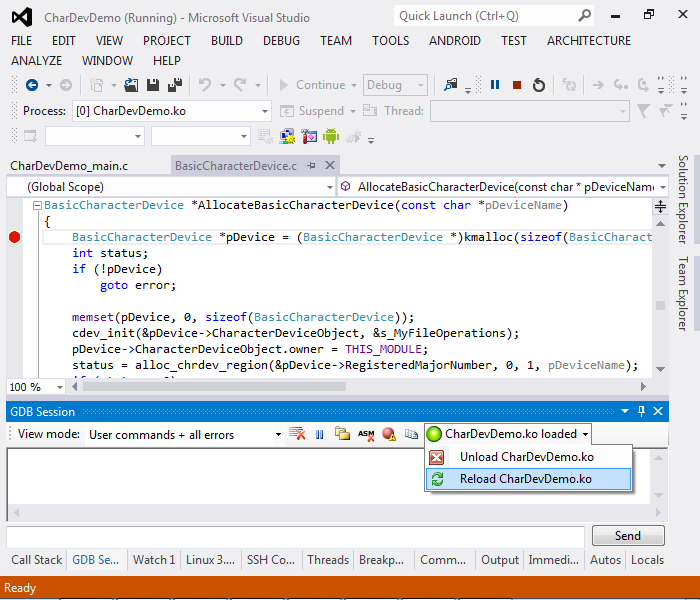Focus the Quick Launch search box
The height and width of the screenshot is (600, 700).
click(486, 16)
